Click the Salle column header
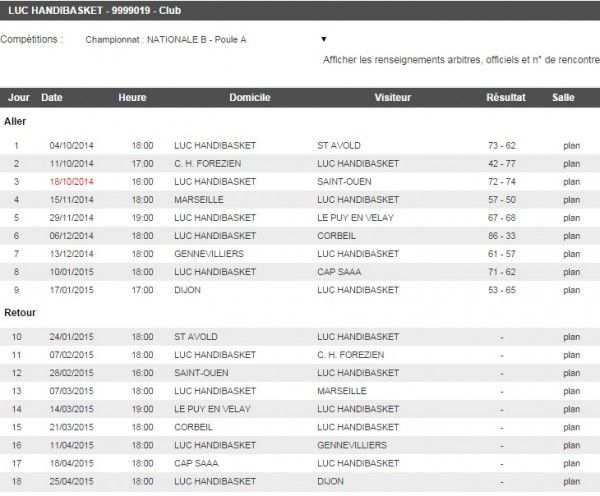Screen dimensions: 600x496 pos(563,97)
